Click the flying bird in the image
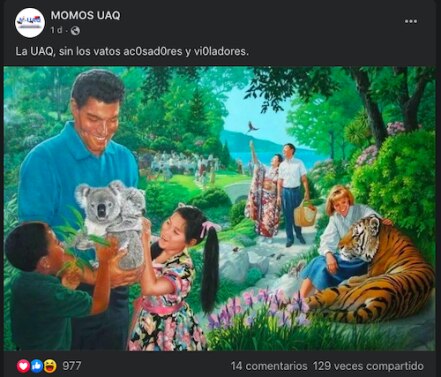This screenshot has height=377, width=441. pos(252,127)
